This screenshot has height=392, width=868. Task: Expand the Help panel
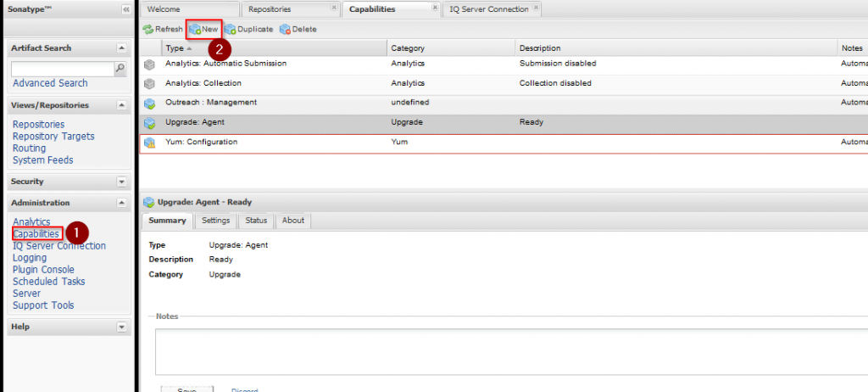pos(121,327)
